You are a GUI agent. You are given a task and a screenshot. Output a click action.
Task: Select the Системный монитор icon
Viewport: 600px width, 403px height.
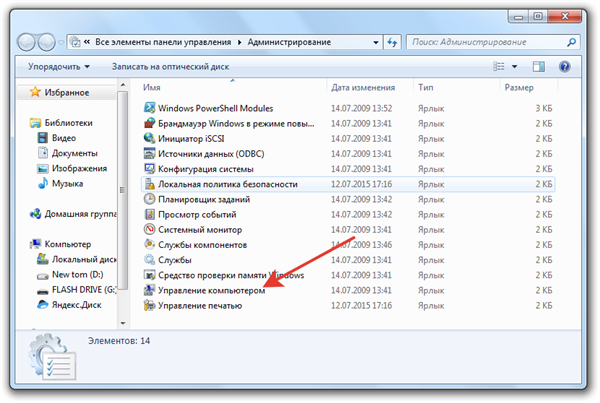pos(149,230)
